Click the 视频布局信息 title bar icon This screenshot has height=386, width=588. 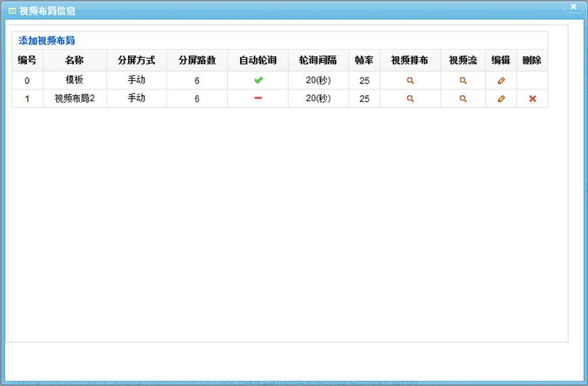[12, 11]
